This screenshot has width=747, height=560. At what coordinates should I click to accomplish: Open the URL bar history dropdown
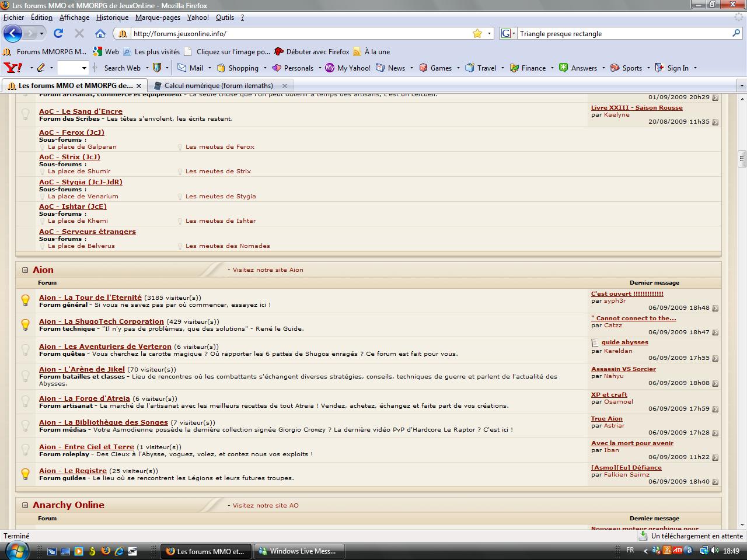tap(489, 33)
